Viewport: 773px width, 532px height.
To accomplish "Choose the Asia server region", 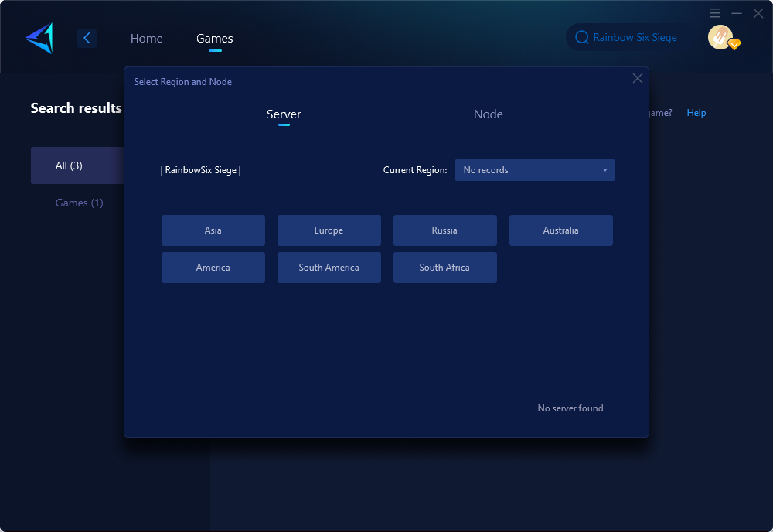I will 213,230.
